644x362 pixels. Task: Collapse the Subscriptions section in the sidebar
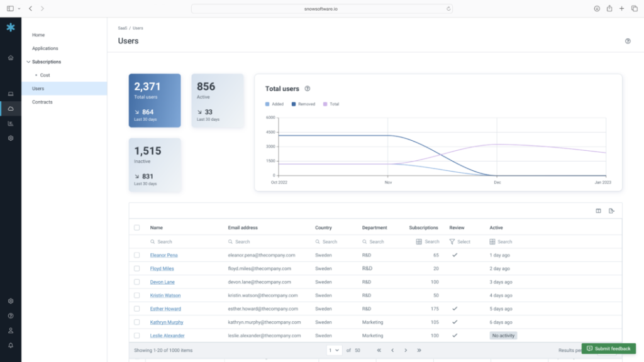(28, 62)
